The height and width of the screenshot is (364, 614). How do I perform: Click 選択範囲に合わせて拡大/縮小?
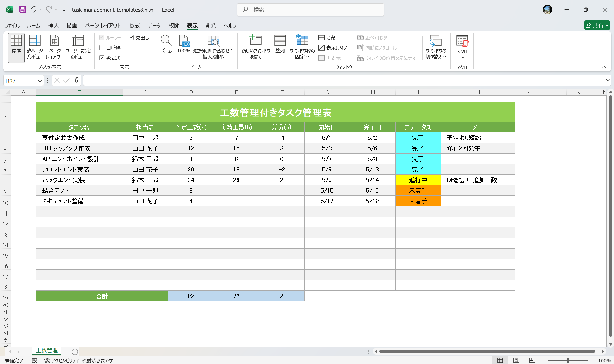tap(213, 47)
